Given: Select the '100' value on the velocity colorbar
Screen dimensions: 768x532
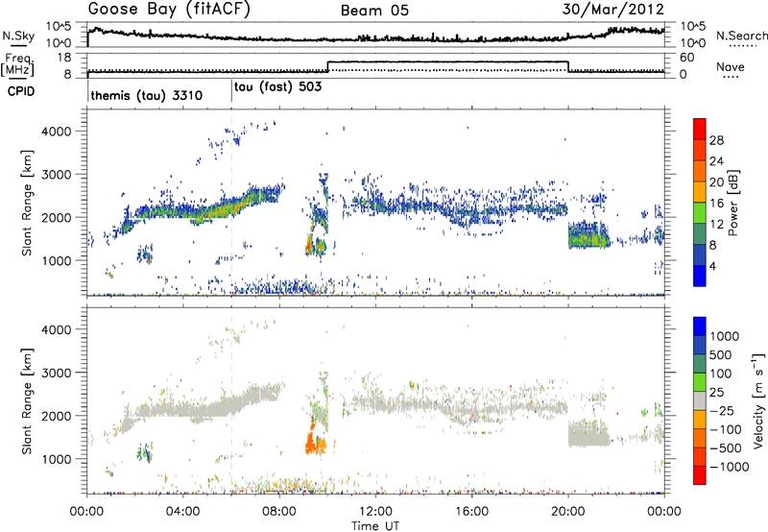Looking at the screenshot, I should pyautogui.click(x=721, y=374).
